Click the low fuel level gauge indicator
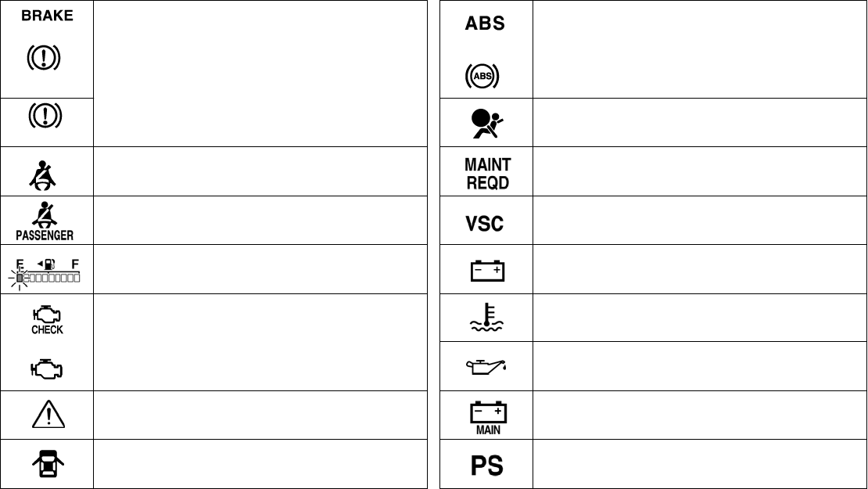The width and height of the screenshot is (868, 489). coord(47,270)
